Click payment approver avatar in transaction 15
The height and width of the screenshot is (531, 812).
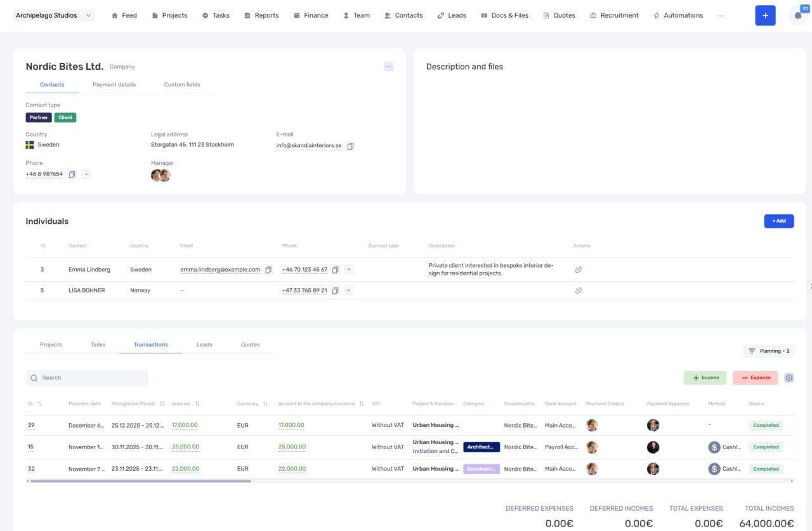click(653, 447)
